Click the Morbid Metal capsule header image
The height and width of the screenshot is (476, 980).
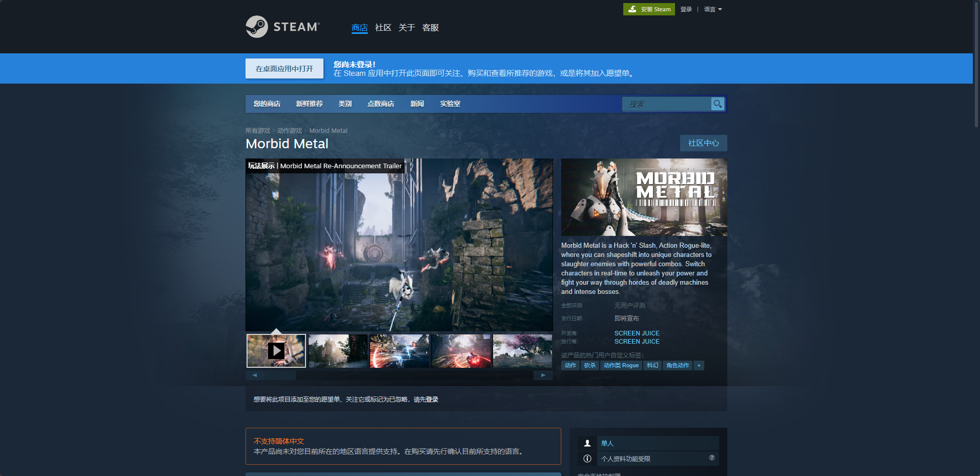pyautogui.click(x=644, y=197)
